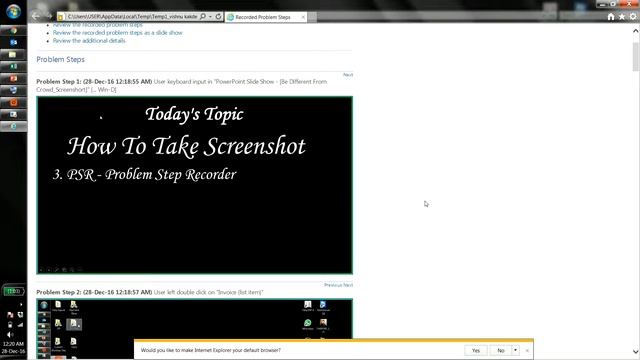This screenshot has height=360, width=640.
Task: Follow "Review the additional details" link
Action: tap(89, 41)
